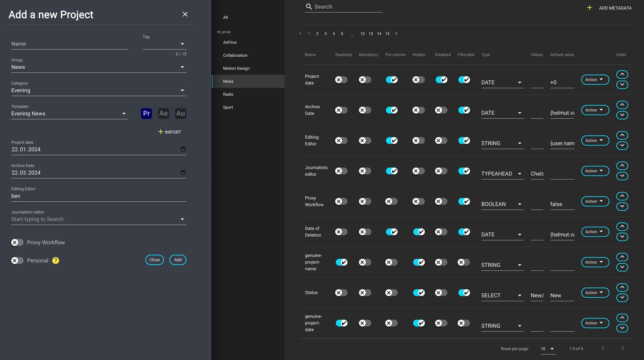Click the plus icon for Add Metadata

[589, 8]
